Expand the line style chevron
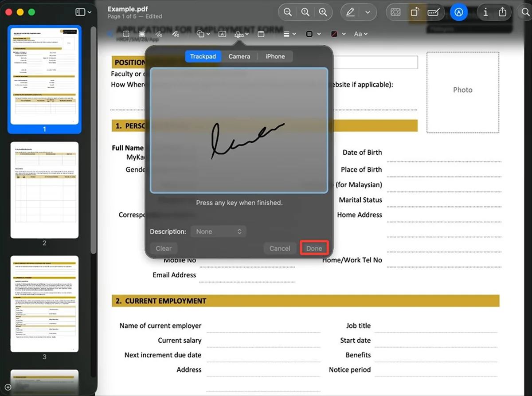This screenshot has width=532, height=396. click(x=294, y=34)
